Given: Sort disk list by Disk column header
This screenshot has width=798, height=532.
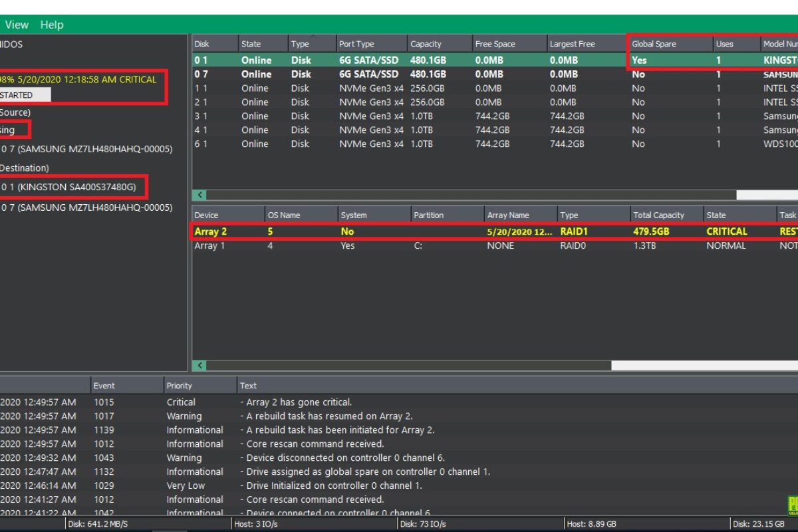Looking at the screenshot, I should pyautogui.click(x=215, y=44).
